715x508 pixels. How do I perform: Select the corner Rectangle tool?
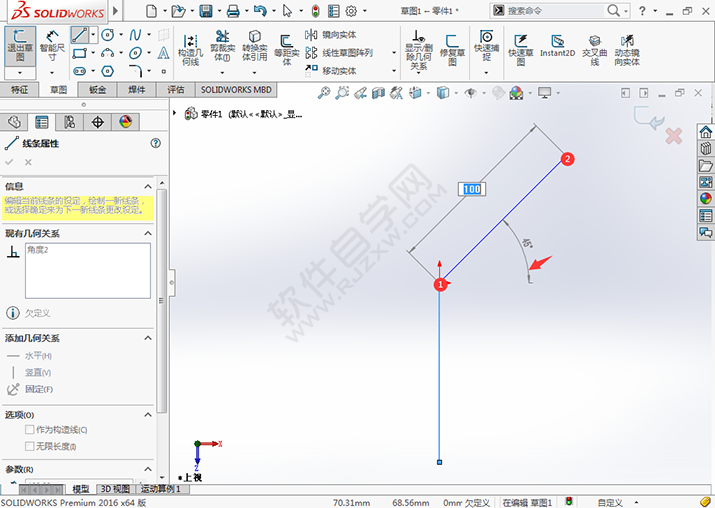(79, 53)
